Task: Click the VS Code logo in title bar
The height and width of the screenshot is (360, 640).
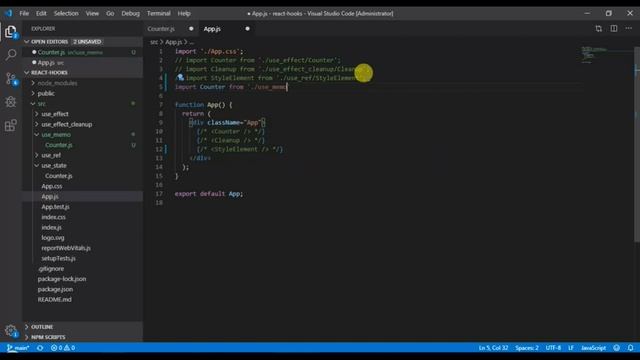Action: 8,13
